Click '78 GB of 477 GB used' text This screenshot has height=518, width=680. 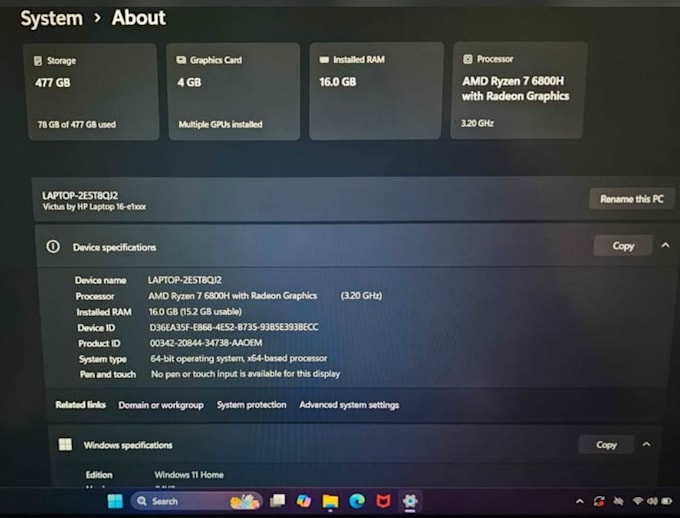76,125
